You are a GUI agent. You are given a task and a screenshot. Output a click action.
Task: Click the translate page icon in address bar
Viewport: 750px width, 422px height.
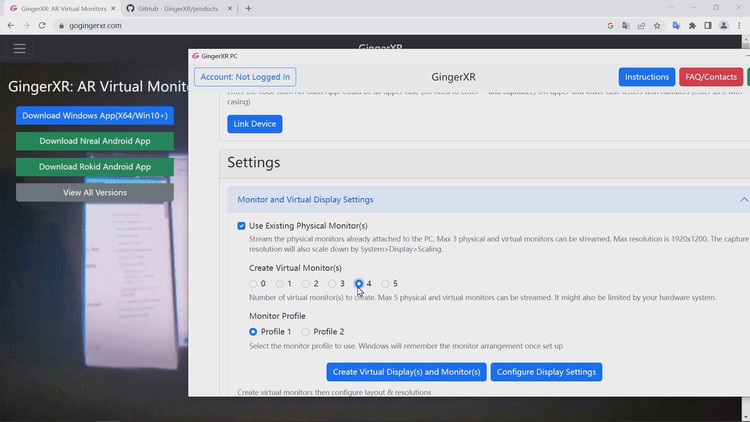click(x=626, y=26)
